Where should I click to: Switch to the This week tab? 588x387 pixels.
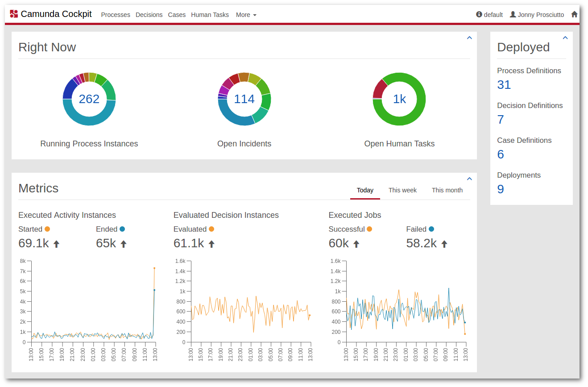[402, 190]
